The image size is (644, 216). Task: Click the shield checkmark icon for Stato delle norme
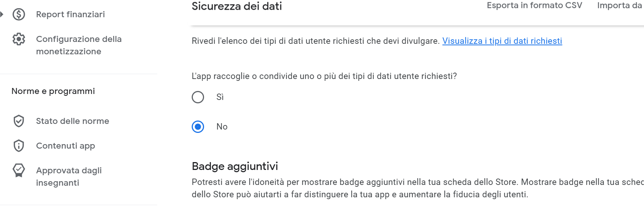tap(19, 121)
